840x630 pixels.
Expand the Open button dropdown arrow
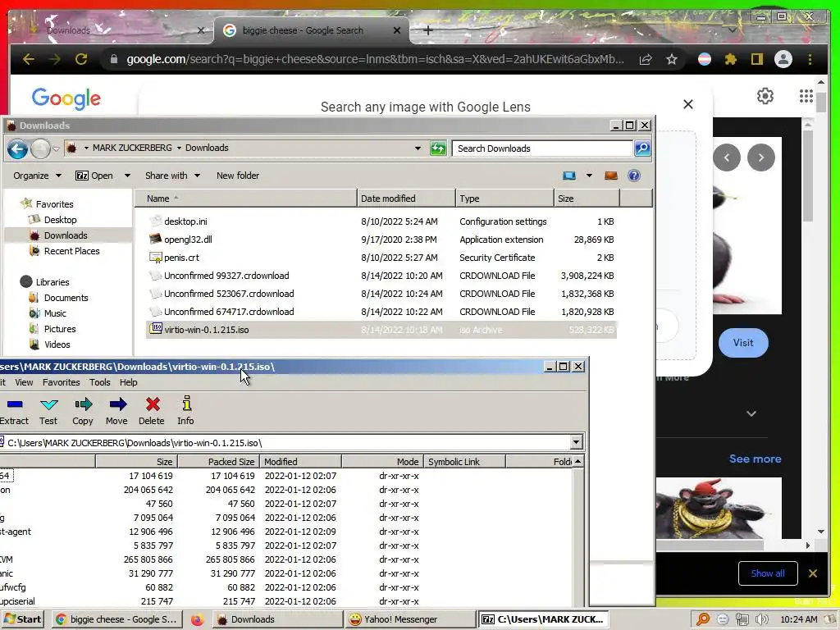tap(127, 176)
